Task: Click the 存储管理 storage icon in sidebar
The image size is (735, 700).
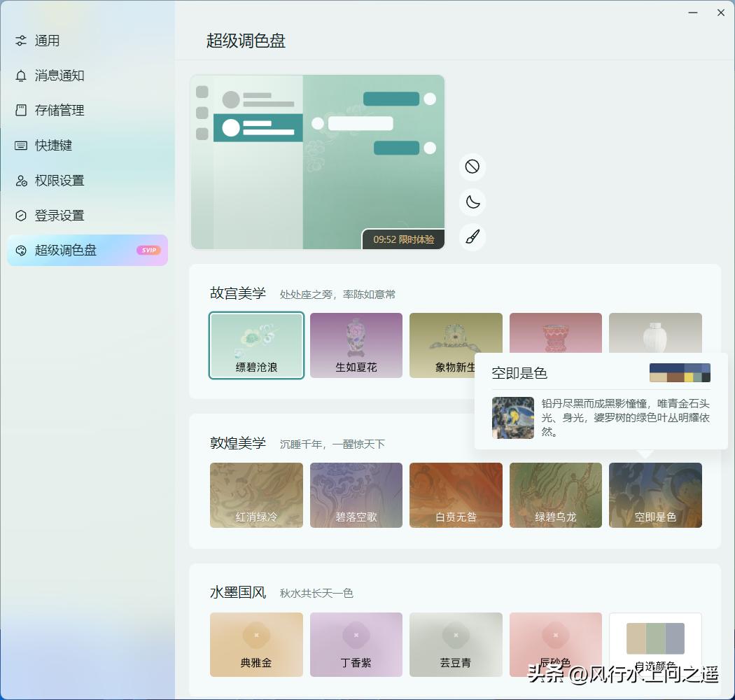Action: click(20, 110)
